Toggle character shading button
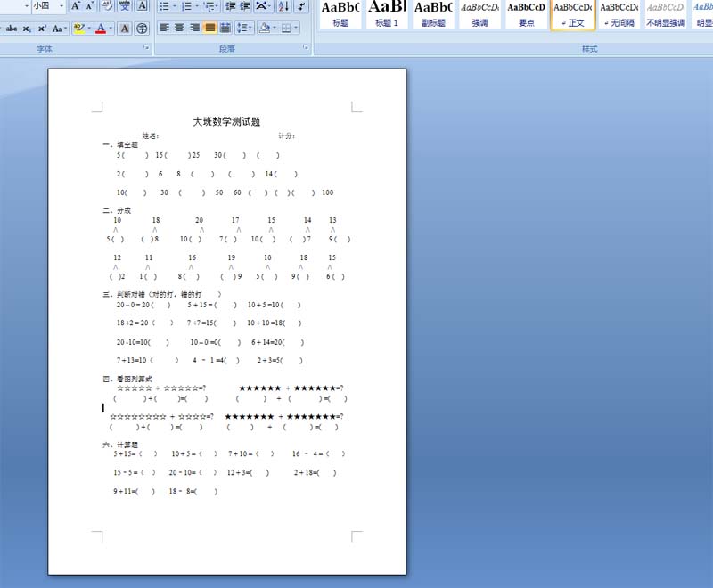 (124, 29)
